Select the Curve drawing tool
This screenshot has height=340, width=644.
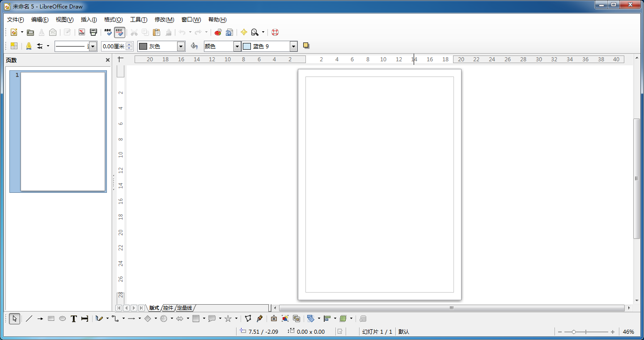click(99, 319)
